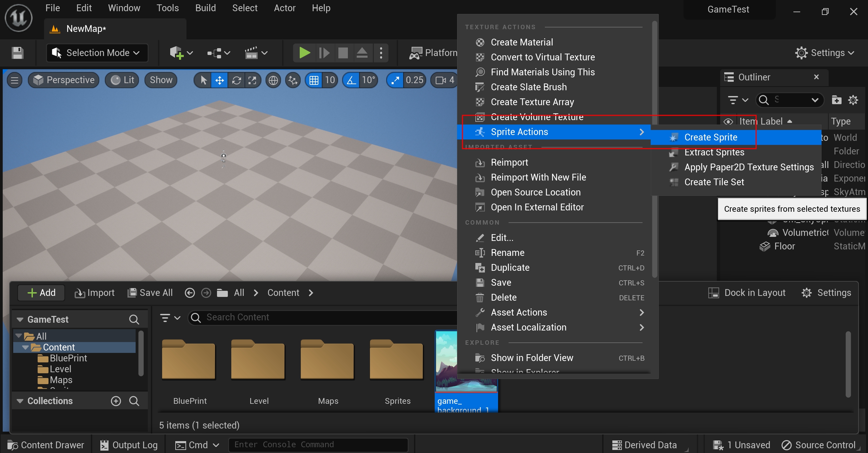Select the translate move tool icon
Viewport: 868px width, 453px height.
pos(219,80)
